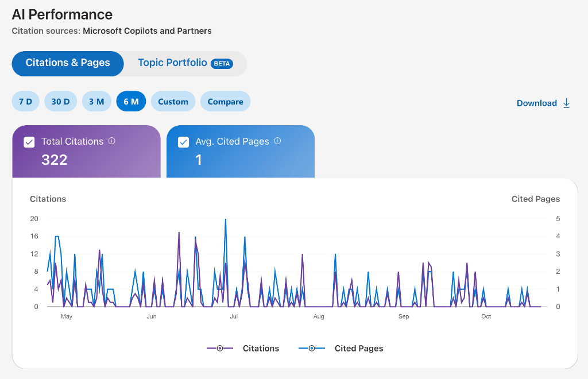Image resolution: width=588 pixels, height=379 pixels.
Task: Click the Jun label on the chart axis
Action: coord(152,316)
